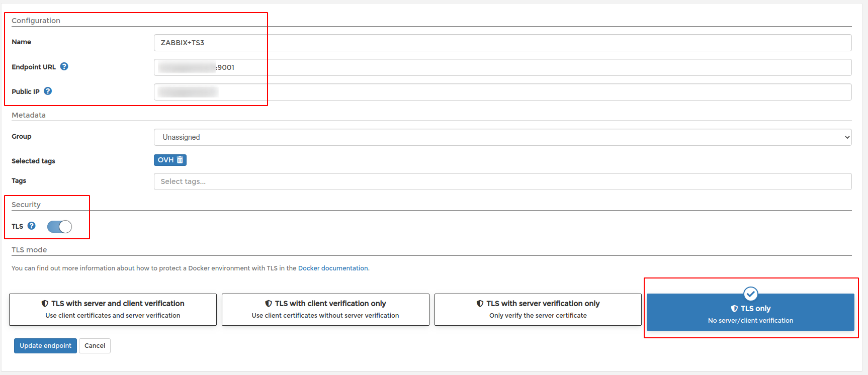
Task: Click shield icon for client verification only
Action: 269,304
